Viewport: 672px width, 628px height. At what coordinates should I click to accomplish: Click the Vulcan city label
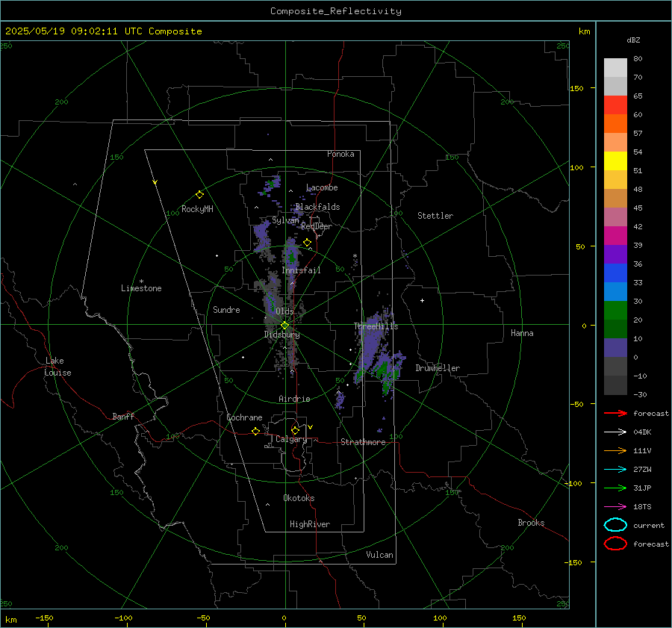click(379, 555)
